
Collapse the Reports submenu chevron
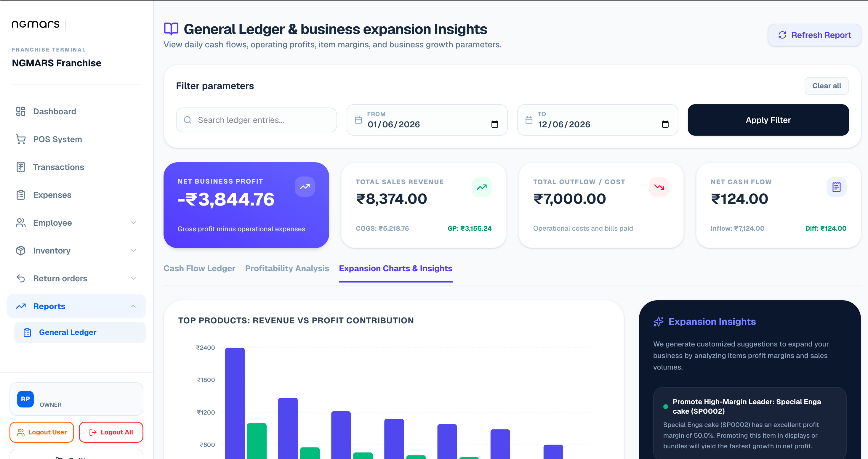pyautogui.click(x=133, y=306)
